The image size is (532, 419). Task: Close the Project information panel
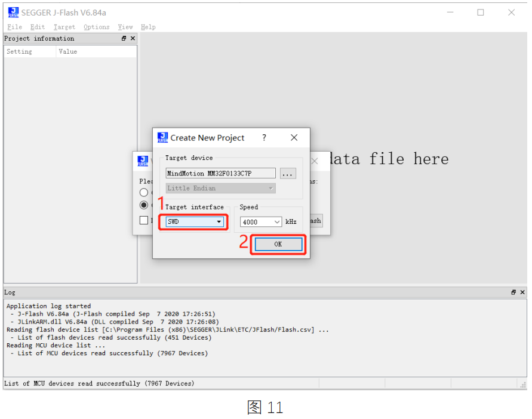[133, 38]
